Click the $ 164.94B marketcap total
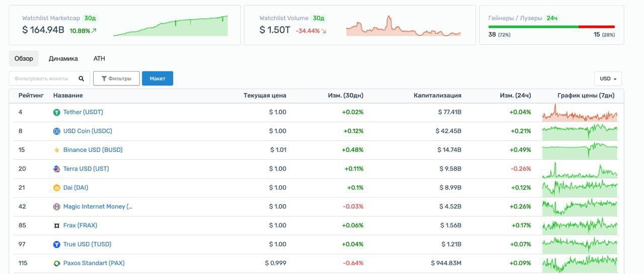This screenshot has height=274, width=644. point(43,30)
